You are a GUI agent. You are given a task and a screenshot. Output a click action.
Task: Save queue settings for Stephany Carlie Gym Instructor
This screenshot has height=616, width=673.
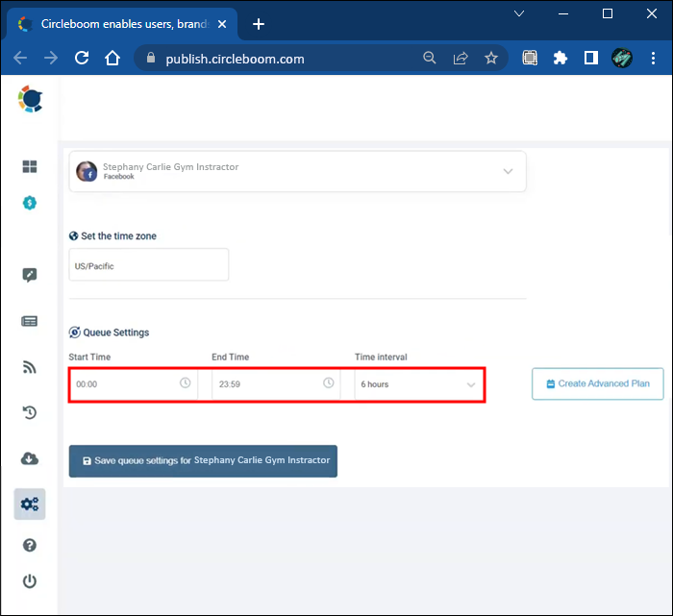[203, 460]
